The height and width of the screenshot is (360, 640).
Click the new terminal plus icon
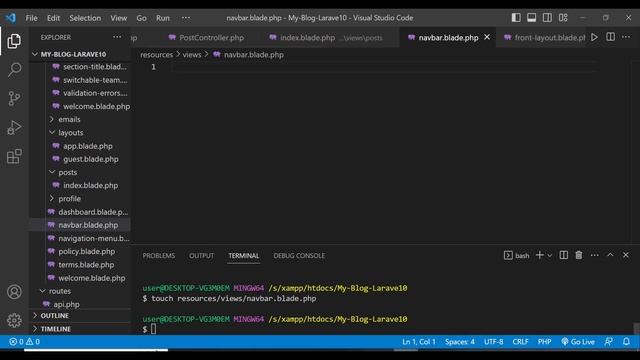pos(540,255)
